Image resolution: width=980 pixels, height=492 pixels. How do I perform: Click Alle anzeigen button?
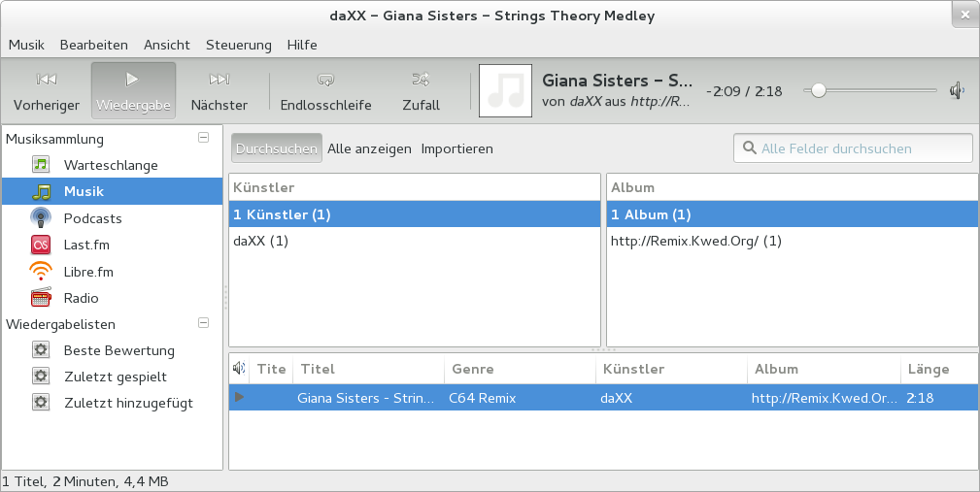coord(369,148)
